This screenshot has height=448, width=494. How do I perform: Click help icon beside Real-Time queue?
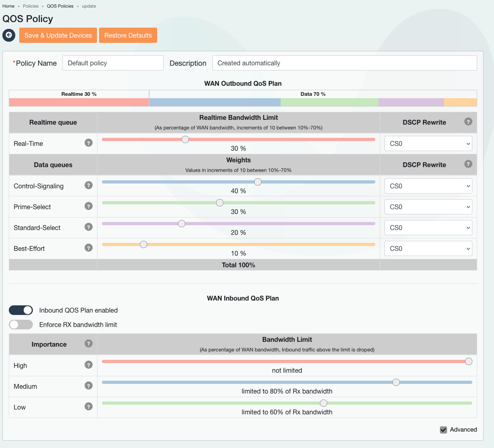[89, 143]
